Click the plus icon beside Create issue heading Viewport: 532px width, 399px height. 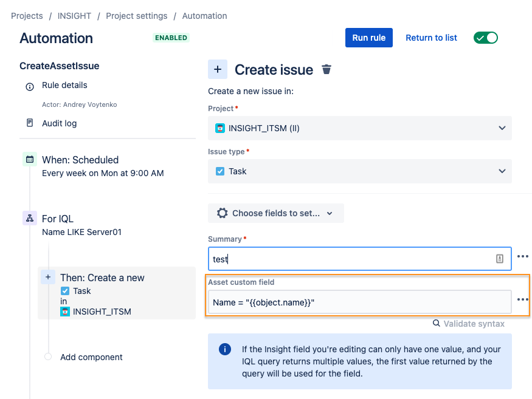click(218, 69)
